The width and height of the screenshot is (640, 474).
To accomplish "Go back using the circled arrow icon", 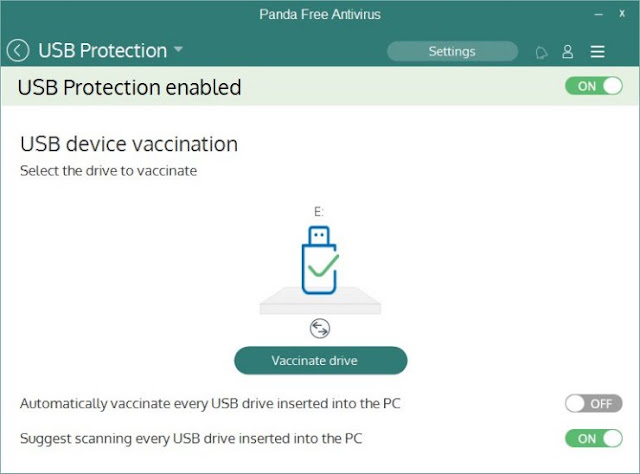I will pos(18,51).
